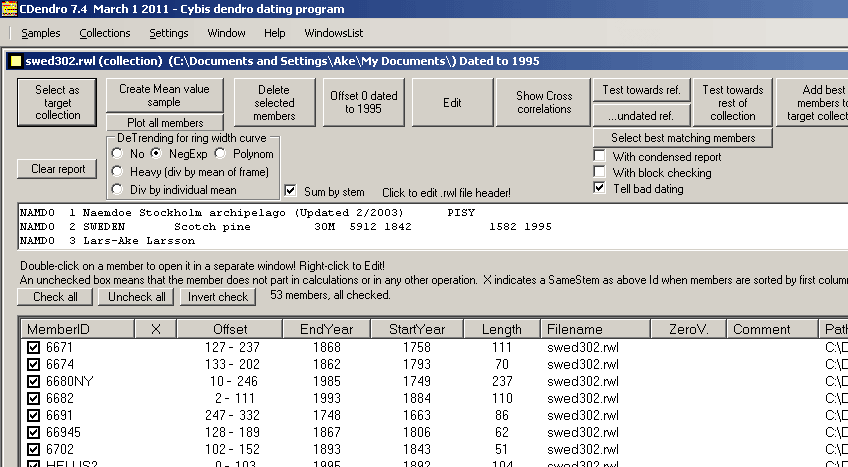Image resolution: width=848 pixels, height=467 pixels.
Task: Click the CDendro application icon in title bar
Action: (x=9, y=9)
